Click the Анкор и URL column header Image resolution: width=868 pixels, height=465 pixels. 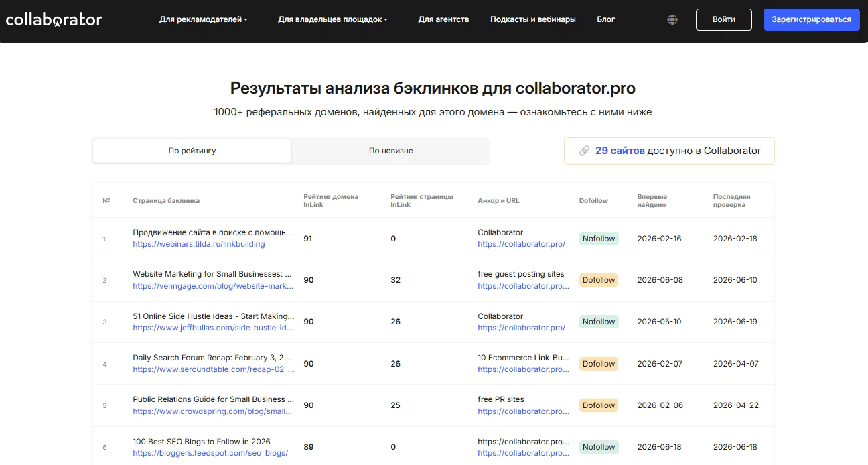pos(498,201)
